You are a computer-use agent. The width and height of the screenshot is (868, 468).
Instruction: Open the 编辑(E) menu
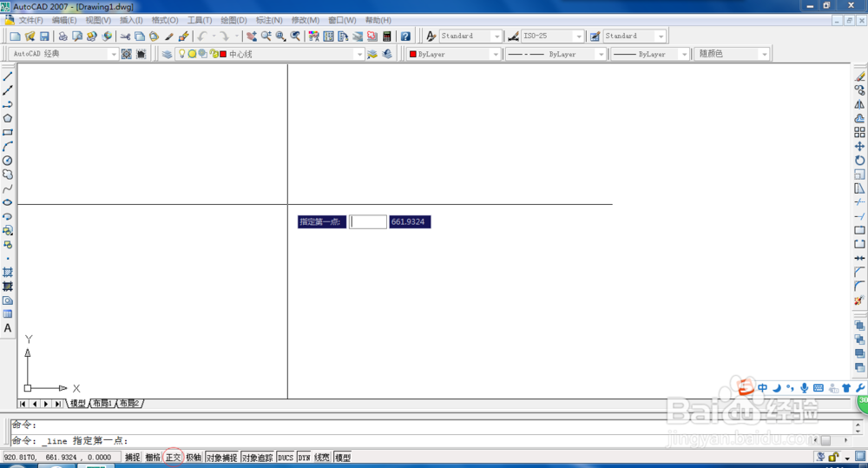[x=64, y=21]
